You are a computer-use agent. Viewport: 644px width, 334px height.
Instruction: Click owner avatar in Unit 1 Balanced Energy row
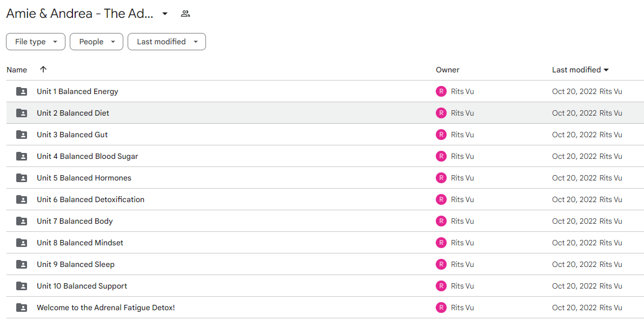coord(441,91)
